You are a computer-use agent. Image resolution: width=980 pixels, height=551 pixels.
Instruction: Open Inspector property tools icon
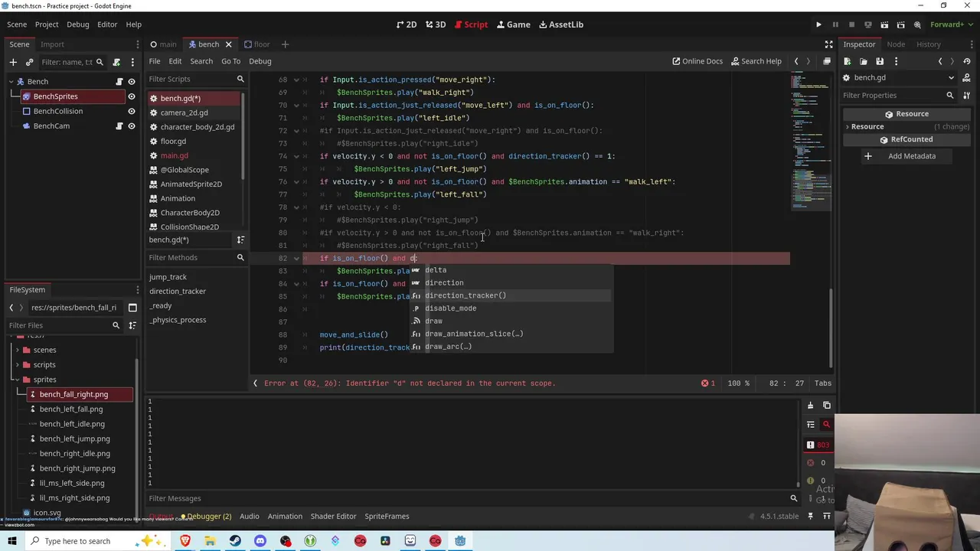pyautogui.click(x=966, y=96)
